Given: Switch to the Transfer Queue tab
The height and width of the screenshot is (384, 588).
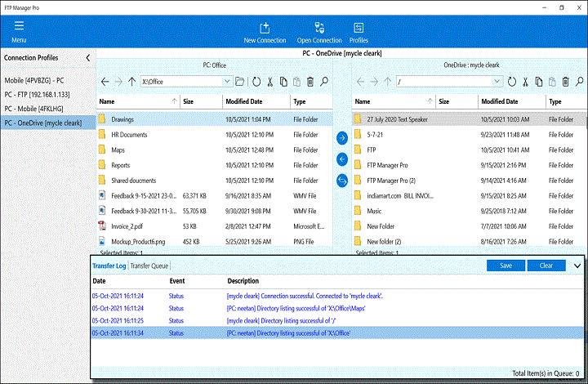Looking at the screenshot, I should point(149,266).
